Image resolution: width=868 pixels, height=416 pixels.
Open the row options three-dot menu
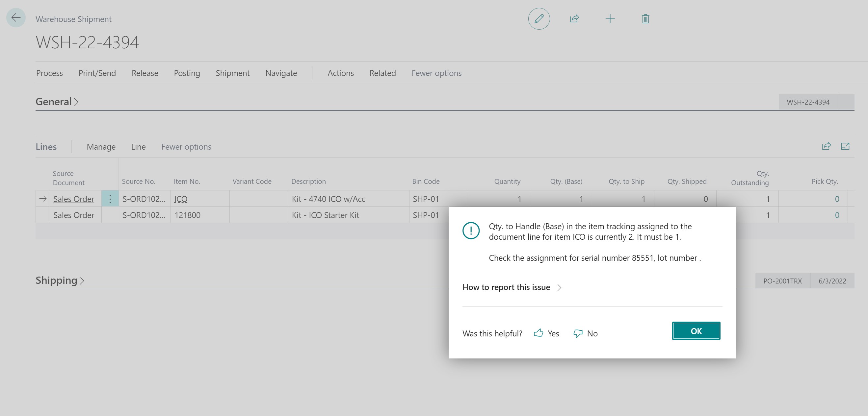(x=110, y=199)
